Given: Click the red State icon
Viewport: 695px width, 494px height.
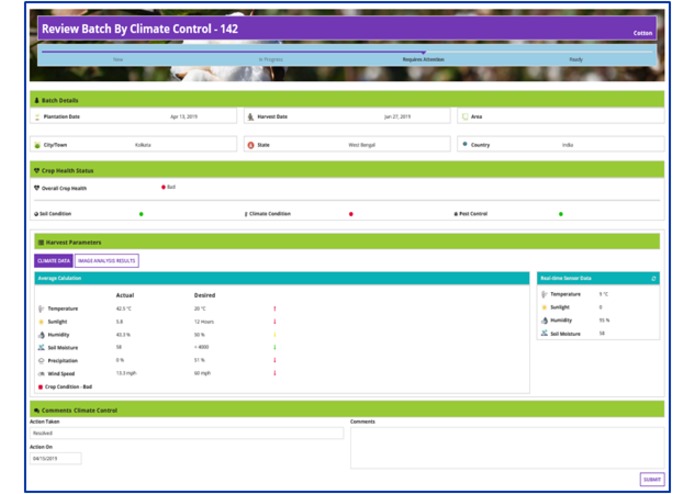Looking at the screenshot, I should [250, 145].
